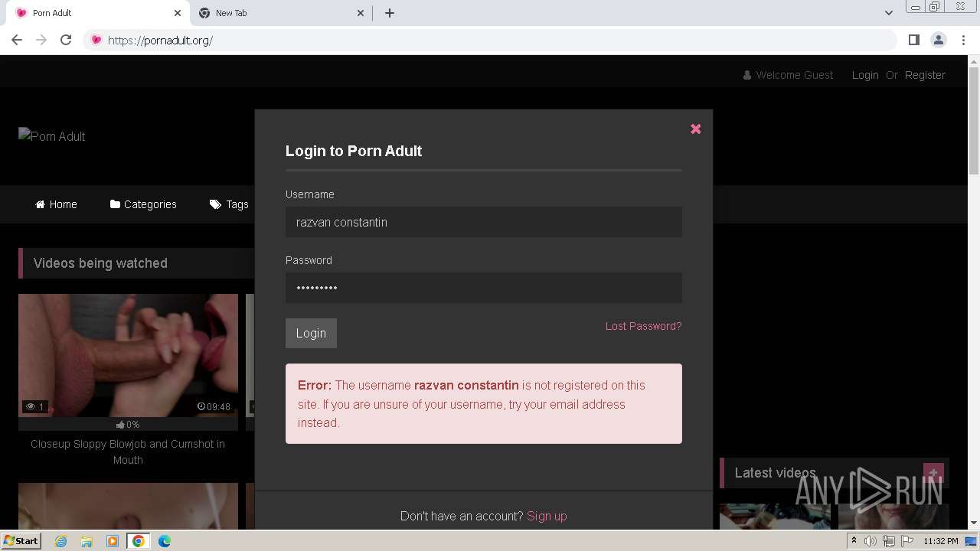
Task: Select the Porn Adult browser tab
Action: (96, 13)
